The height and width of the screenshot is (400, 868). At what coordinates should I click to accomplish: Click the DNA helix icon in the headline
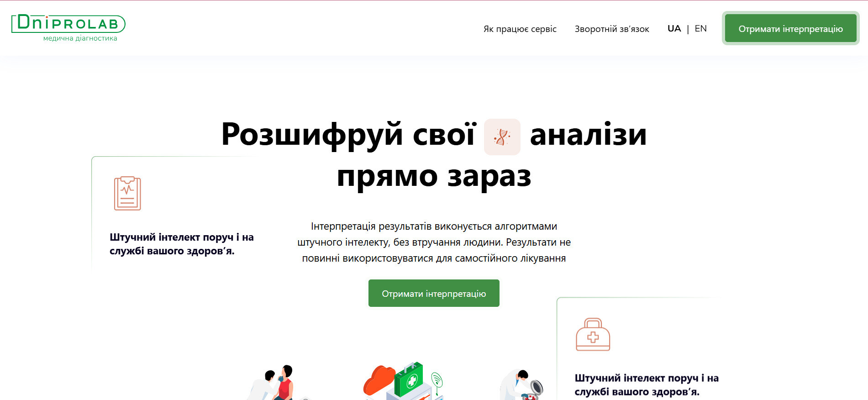tap(502, 137)
